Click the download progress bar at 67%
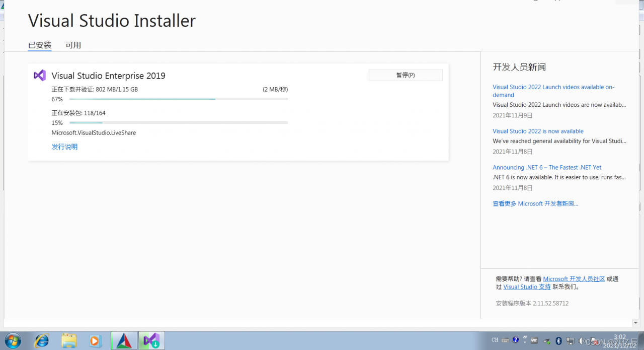 [x=179, y=99]
